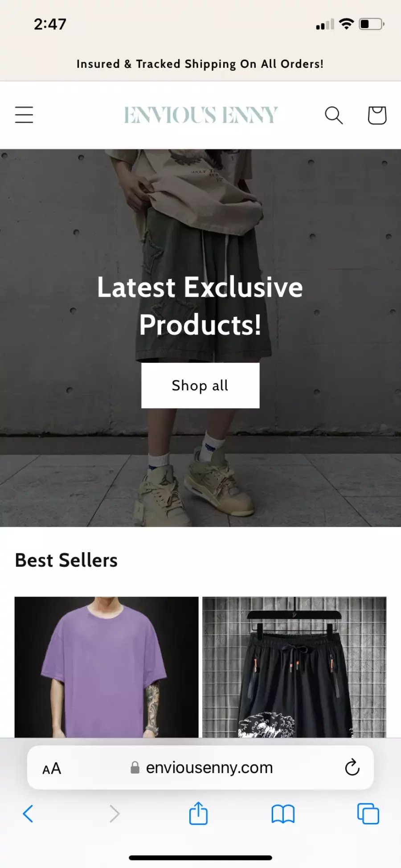Image resolution: width=401 pixels, height=868 pixels.
Task: Tap the padlock site security icon
Action: point(135,767)
